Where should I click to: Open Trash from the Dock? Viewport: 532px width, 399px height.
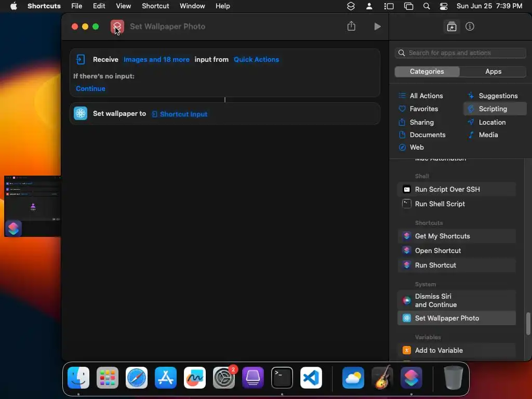453,378
